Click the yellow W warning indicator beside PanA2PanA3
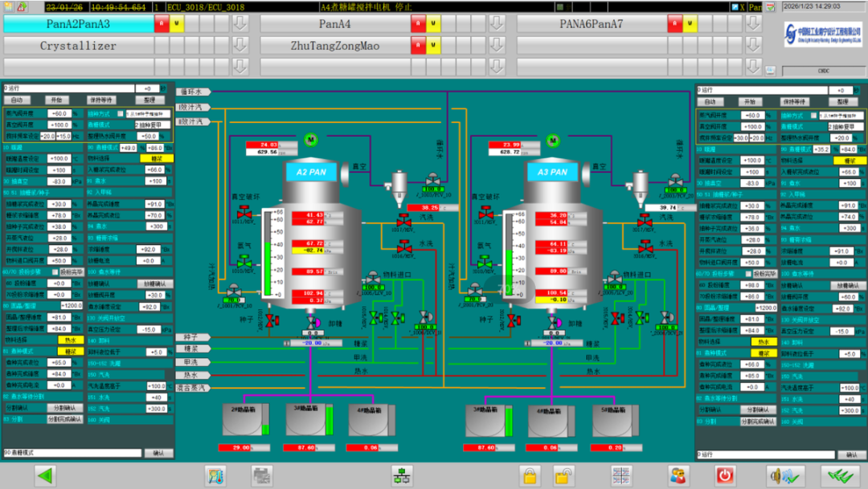The image size is (868, 489). [x=177, y=23]
